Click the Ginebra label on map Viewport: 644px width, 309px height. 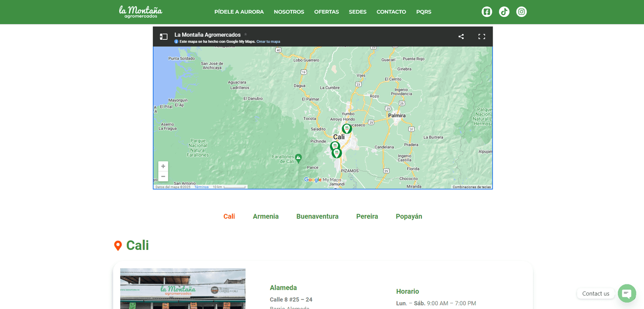click(404, 69)
